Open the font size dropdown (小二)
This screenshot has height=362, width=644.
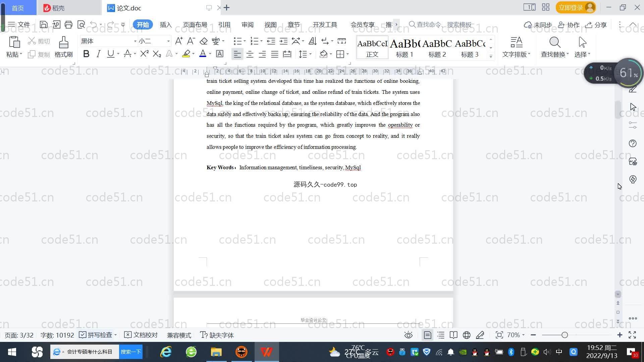(168, 41)
